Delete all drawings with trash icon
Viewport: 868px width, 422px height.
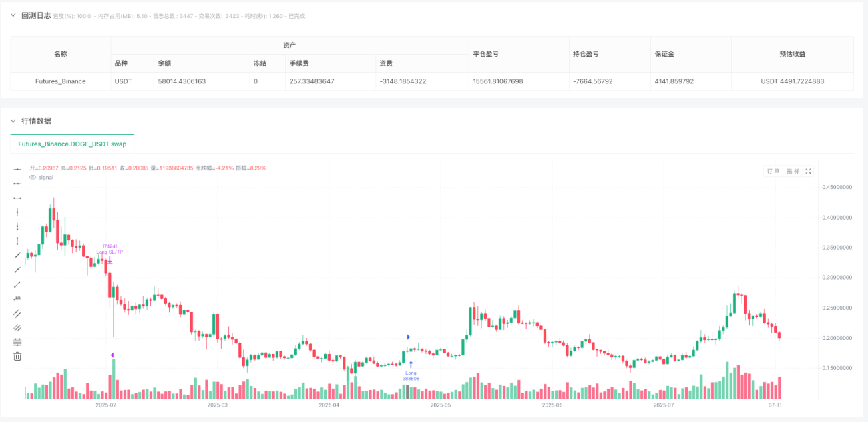point(18,357)
